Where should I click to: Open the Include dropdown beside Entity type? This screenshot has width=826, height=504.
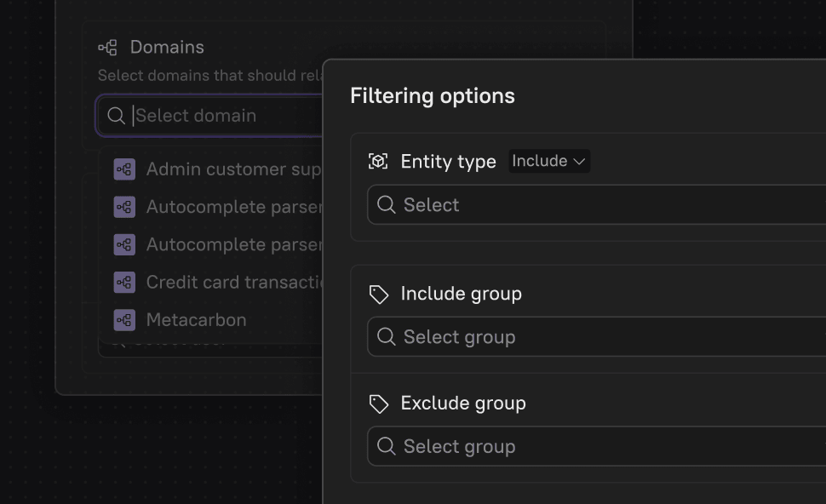click(x=548, y=160)
